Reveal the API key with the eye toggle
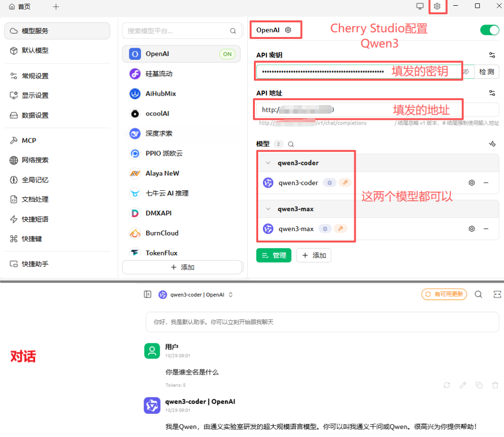Viewport: 504px width, 437px height. tap(466, 71)
